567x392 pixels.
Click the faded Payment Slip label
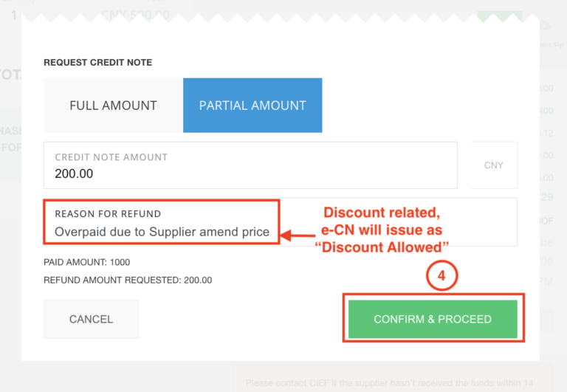click(x=551, y=44)
